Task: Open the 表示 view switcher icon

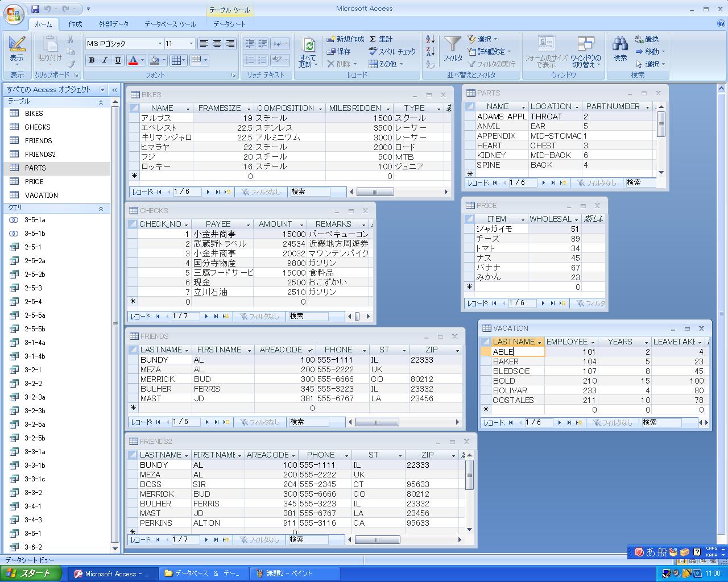Action: [x=17, y=45]
